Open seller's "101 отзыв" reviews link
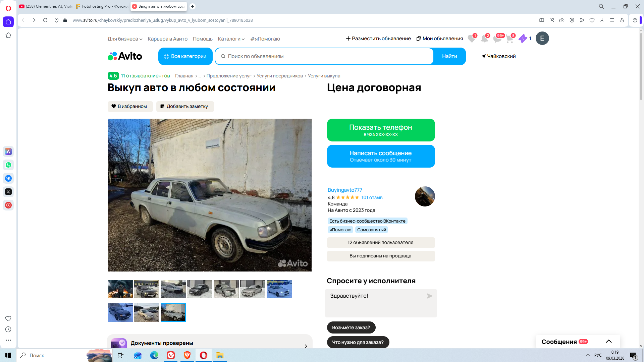This screenshot has height=362, width=644. [x=372, y=197]
